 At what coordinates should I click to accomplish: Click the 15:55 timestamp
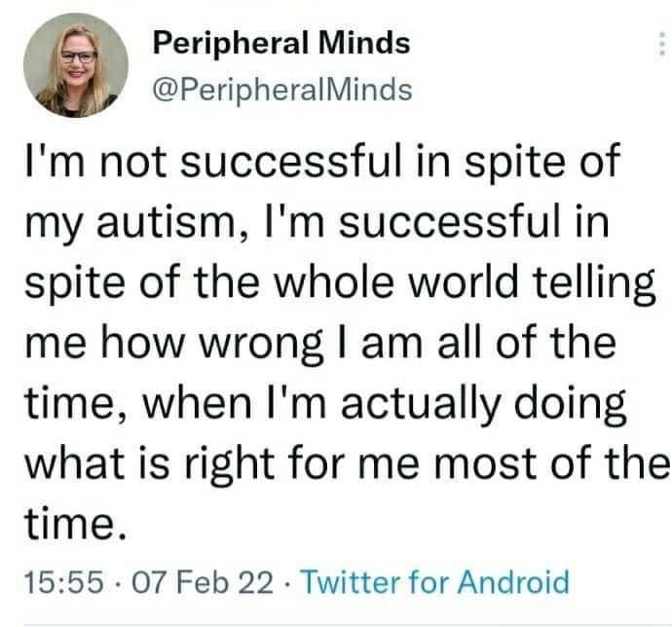(64, 582)
